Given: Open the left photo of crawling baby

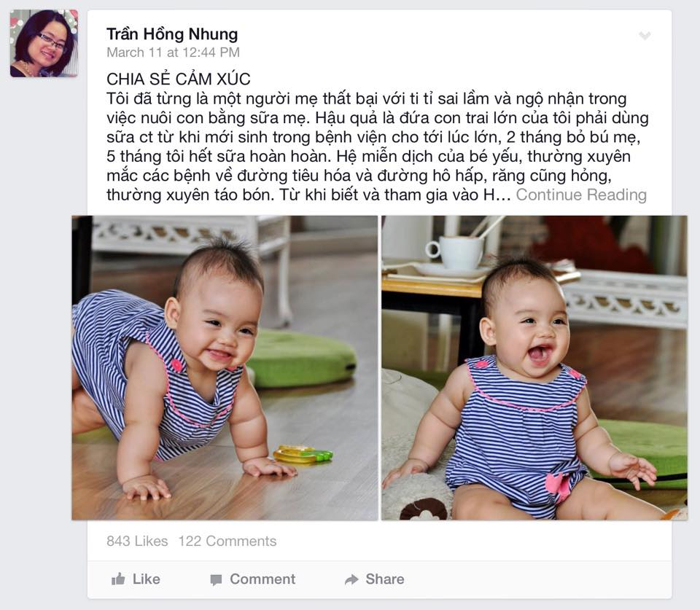Looking at the screenshot, I should tap(225, 368).
